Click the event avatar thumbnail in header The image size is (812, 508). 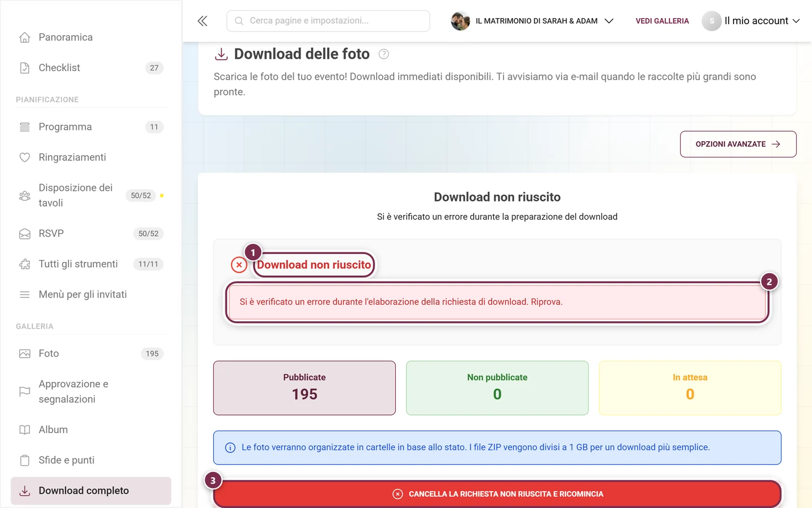point(460,21)
